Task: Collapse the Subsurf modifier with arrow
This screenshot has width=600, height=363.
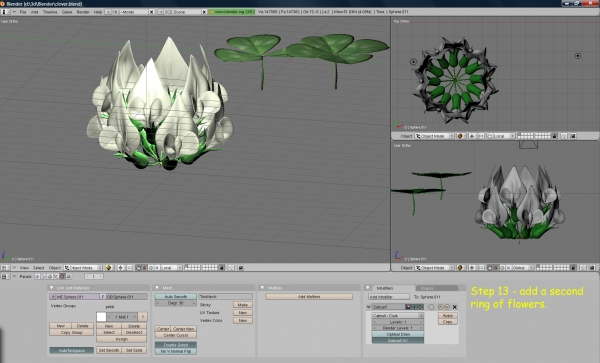Action: click(x=368, y=307)
